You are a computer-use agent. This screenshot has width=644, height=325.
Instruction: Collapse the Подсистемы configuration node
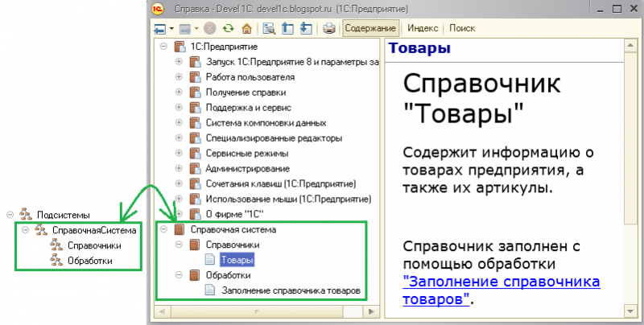(10, 214)
